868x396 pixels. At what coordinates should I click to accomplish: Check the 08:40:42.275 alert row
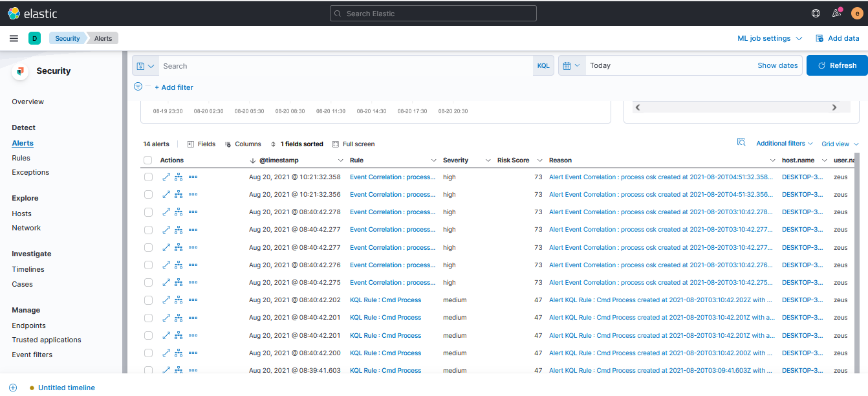pyautogui.click(x=148, y=282)
